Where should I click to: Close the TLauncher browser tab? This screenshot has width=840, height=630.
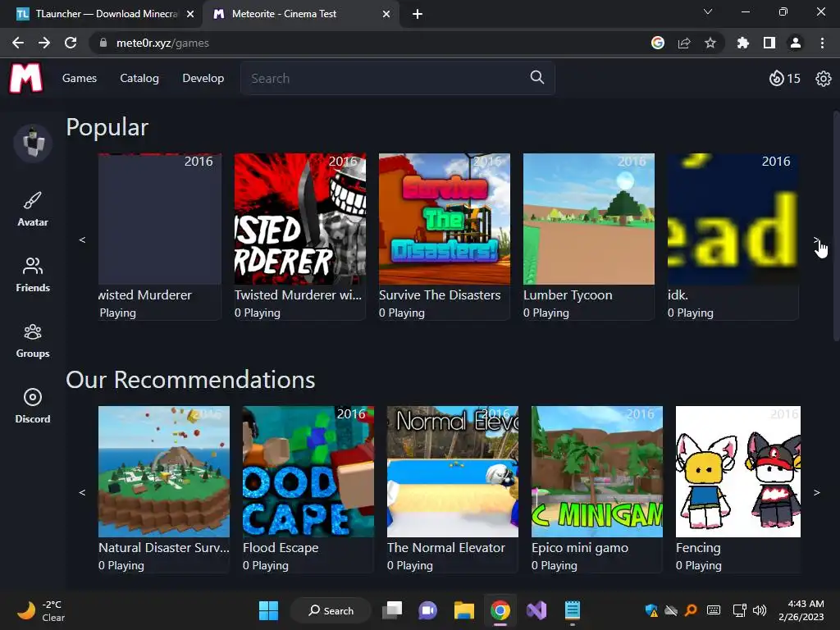pos(190,14)
